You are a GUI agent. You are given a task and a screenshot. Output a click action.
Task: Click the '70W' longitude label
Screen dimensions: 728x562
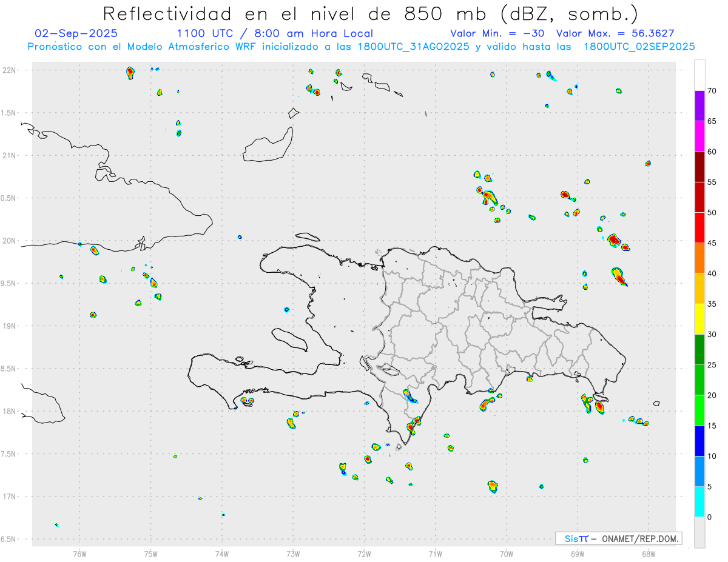[507, 554]
